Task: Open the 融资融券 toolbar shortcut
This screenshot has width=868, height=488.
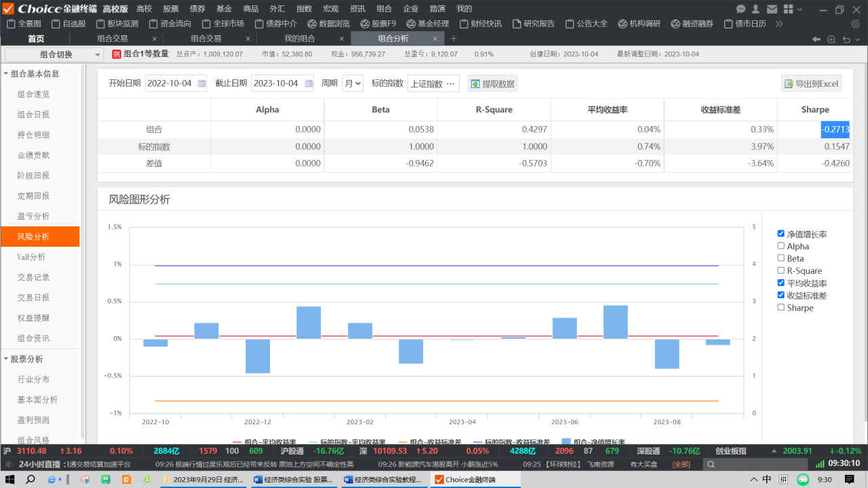Action: [x=692, y=24]
